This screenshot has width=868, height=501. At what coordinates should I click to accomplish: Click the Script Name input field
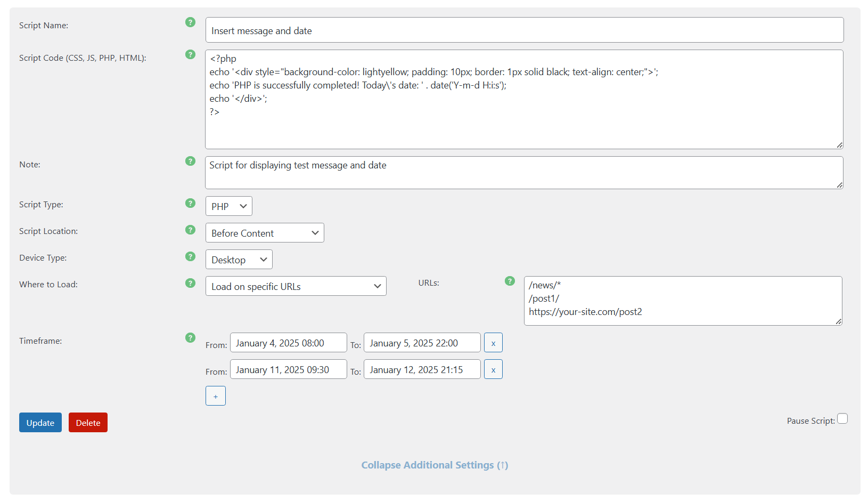click(524, 30)
